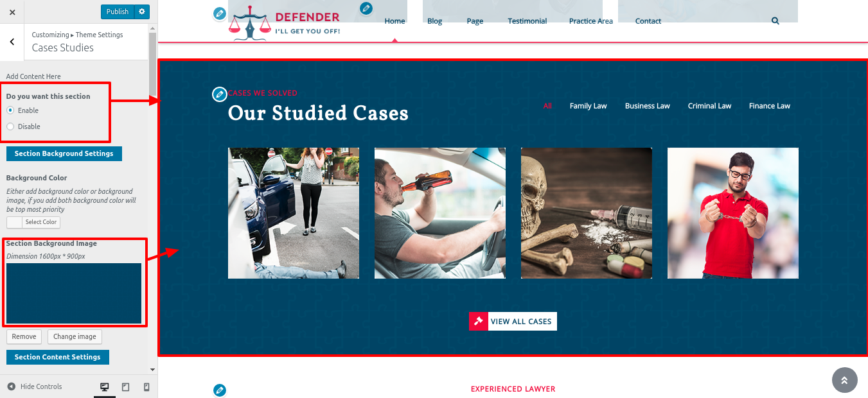Click the edit pencil next to the Defender logo
This screenshot has height=398, width=868.
coord(220,13)
